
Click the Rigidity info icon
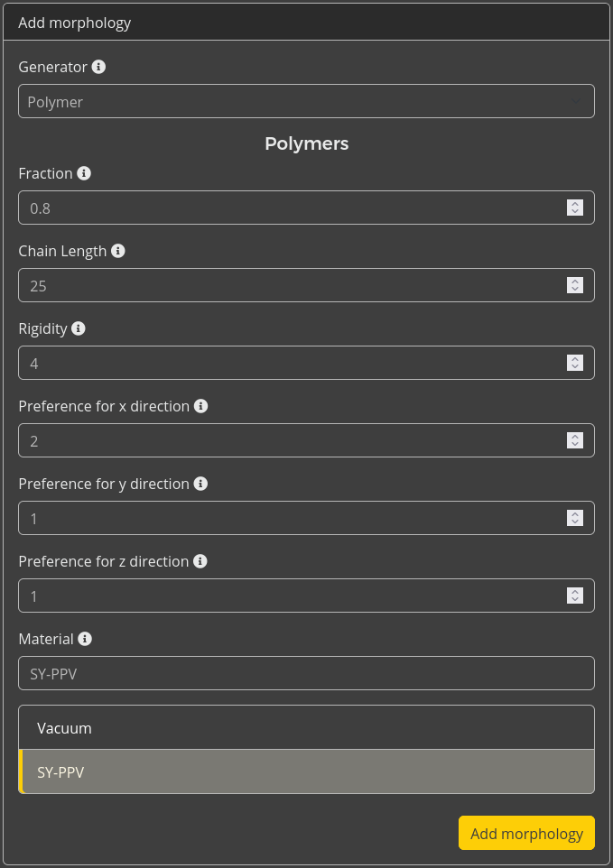(79, 328)
